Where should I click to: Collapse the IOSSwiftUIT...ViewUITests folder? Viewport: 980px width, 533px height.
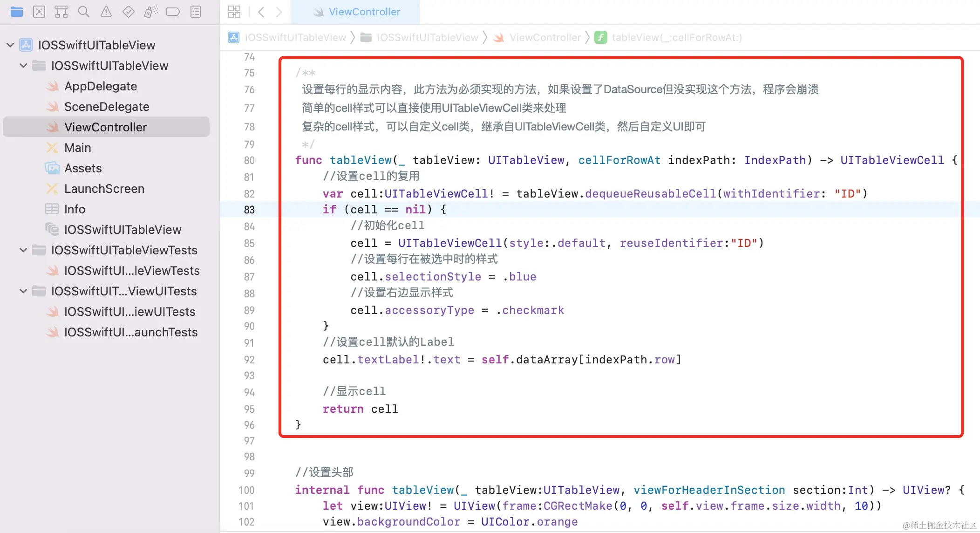(23, 291)
